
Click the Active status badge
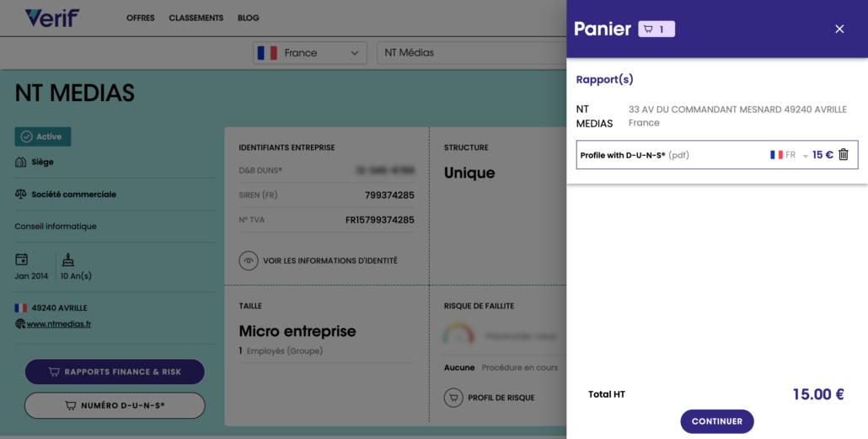43,137
